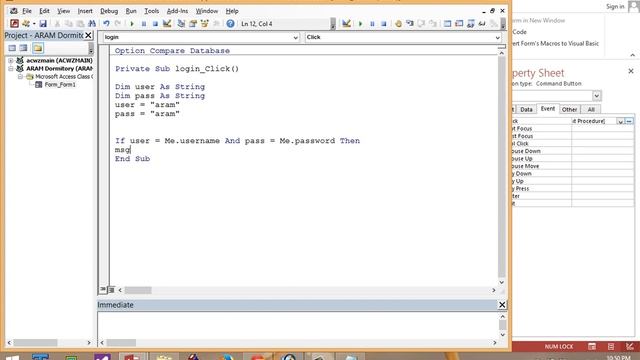
Task: Open the Add-Ins menu
Action: click(177, 11)
